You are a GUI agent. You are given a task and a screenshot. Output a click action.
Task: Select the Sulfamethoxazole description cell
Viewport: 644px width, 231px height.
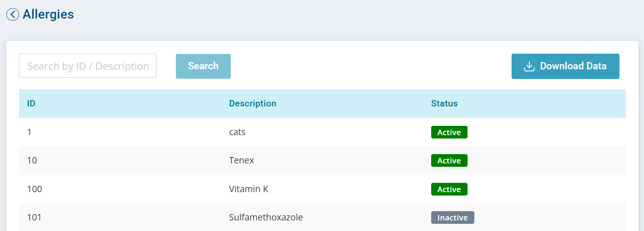coord(266,217)
